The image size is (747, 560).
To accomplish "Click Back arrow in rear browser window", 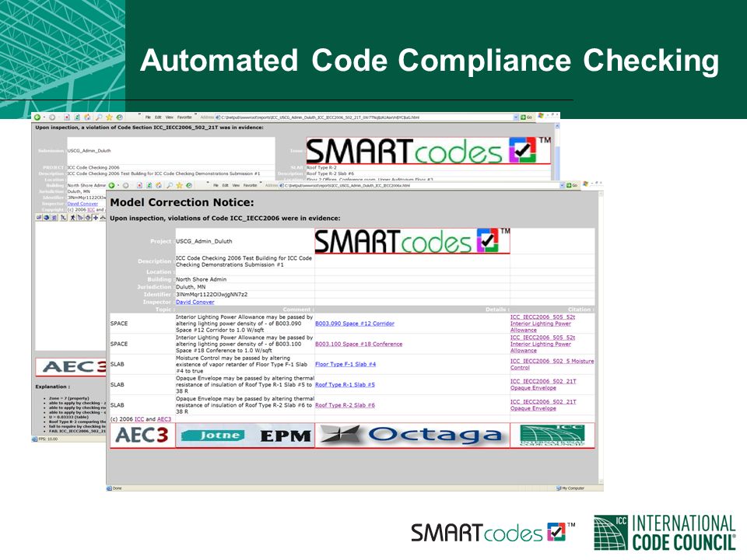I will (37, 117).
